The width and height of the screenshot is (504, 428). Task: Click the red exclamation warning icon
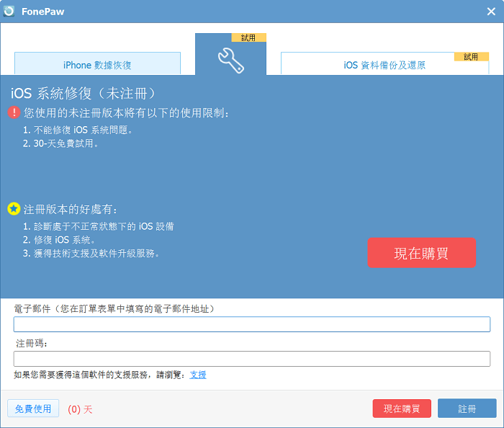(x=14, y=112)
